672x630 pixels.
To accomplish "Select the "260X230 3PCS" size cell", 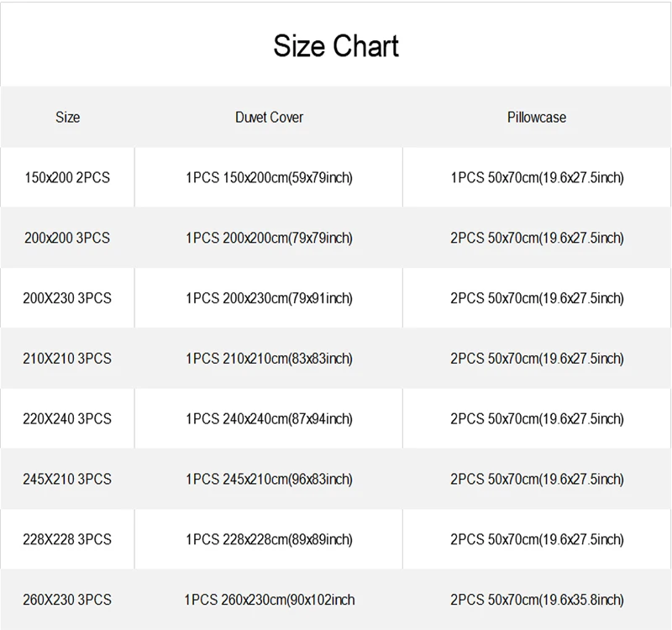I will 67,600.
